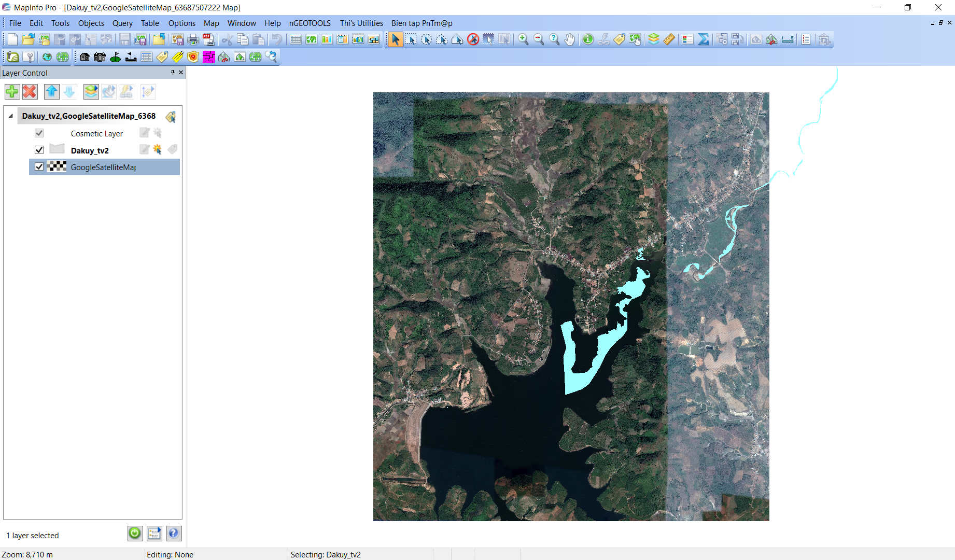955x560 pixels.
Task: Toggle Cosmetic Layer editable pencil icon
Action: pyautogui.click(x=145, y=133)
